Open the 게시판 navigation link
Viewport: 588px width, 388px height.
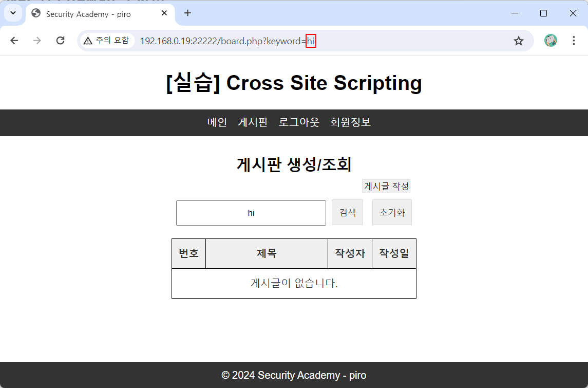point(253,122)
